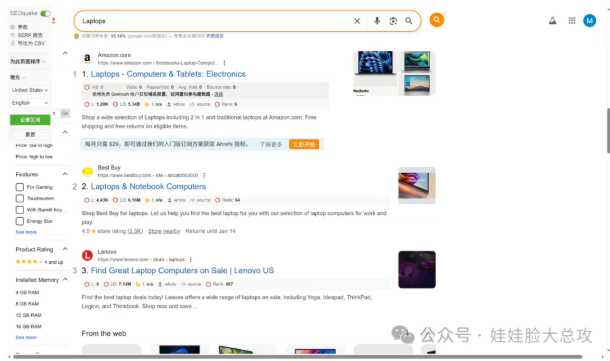Click the MacBook thumbnail beside Amazon result

click(x=375, y=73)
